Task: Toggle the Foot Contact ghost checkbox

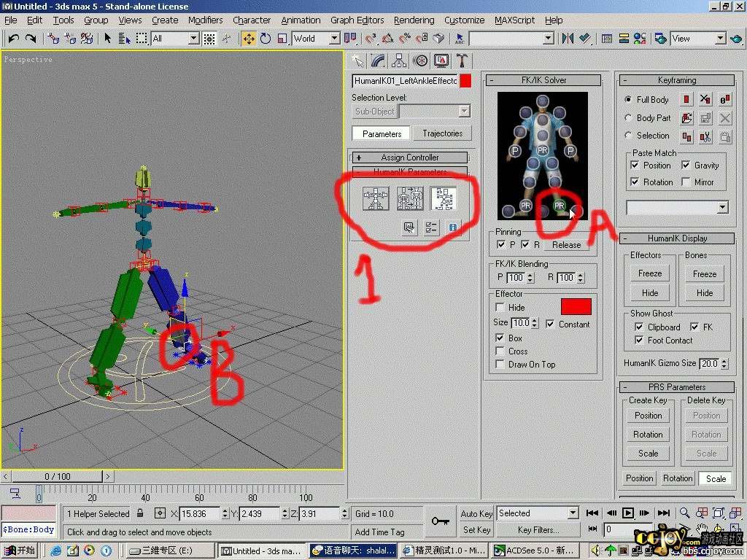Action: pos(639,340)
